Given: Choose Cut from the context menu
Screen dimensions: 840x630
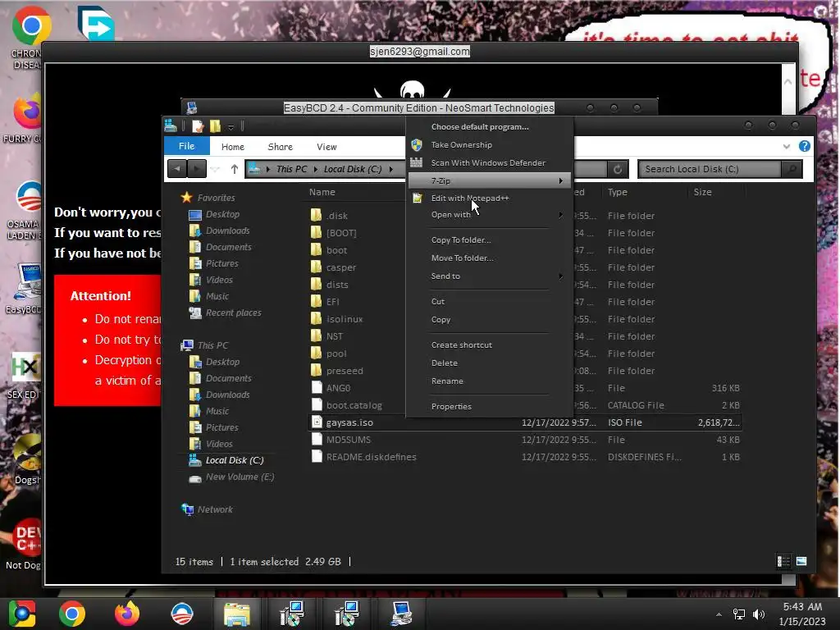Looking at the screenshot, I should 438,301.
